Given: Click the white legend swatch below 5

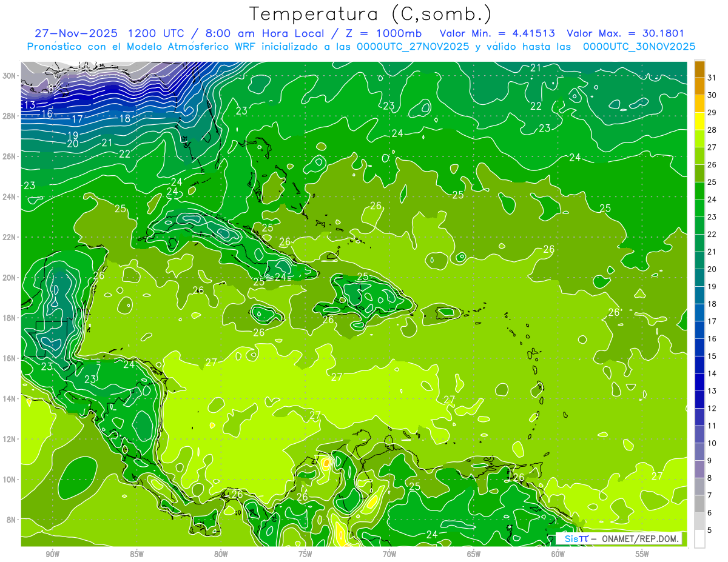Looking at the screenshot, I should pos(699,539).
